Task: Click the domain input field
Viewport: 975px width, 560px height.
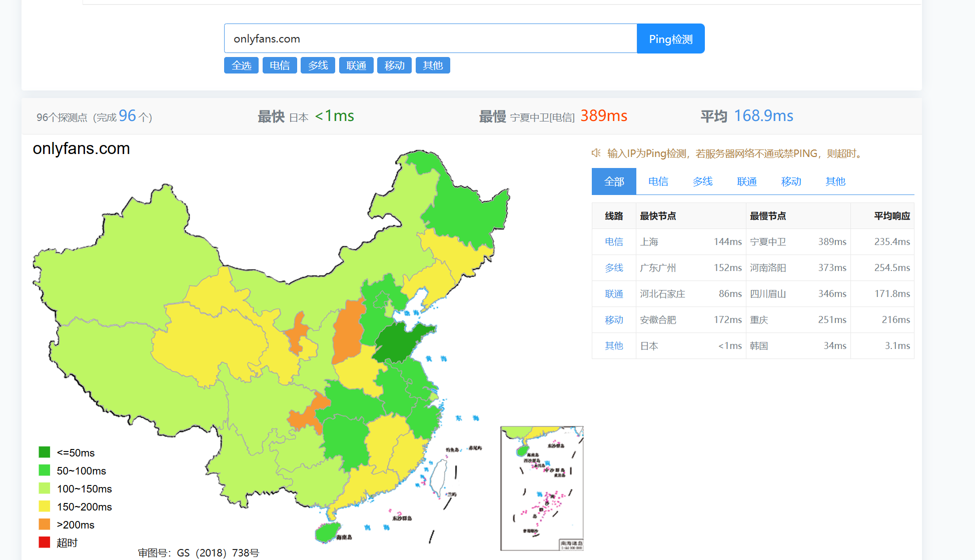Action: (430, 38)
